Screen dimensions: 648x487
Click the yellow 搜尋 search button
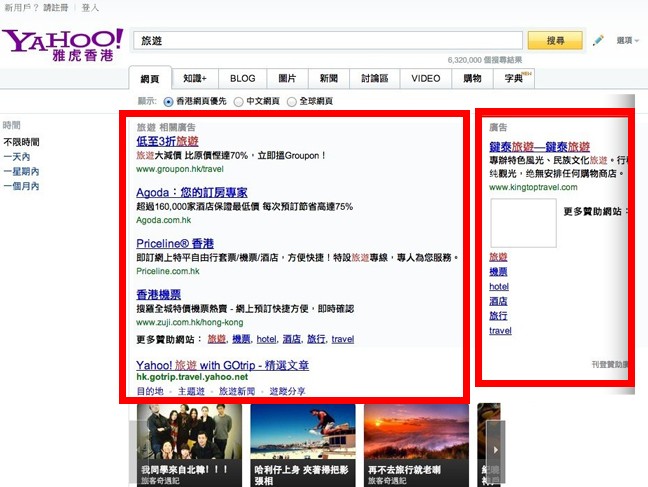click(x=555, y=41)
